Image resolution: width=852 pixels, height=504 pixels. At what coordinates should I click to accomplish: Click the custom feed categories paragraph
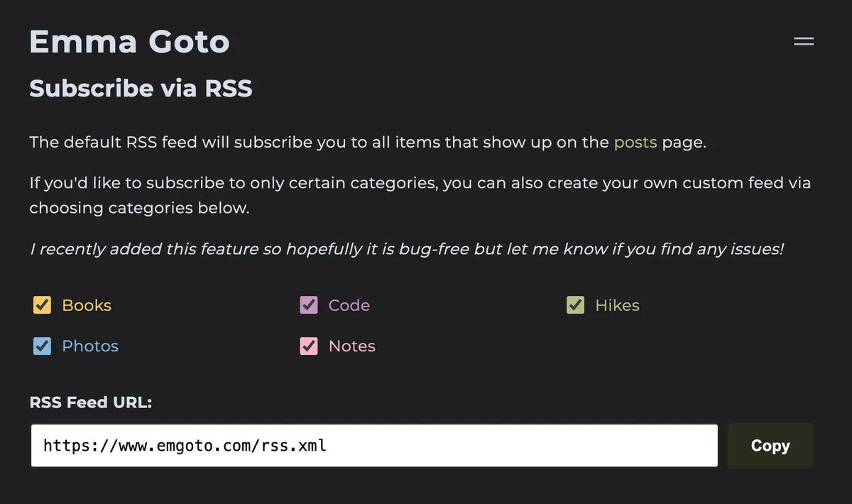point(420,195)
